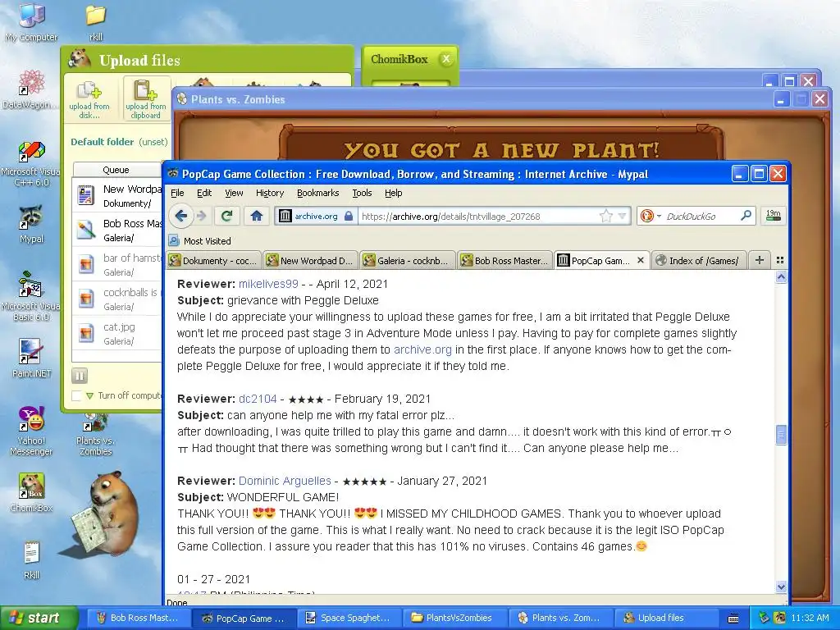
Task: Open reviewer Dominic Arguelles profile link
Action: click(x=285, y=481)
